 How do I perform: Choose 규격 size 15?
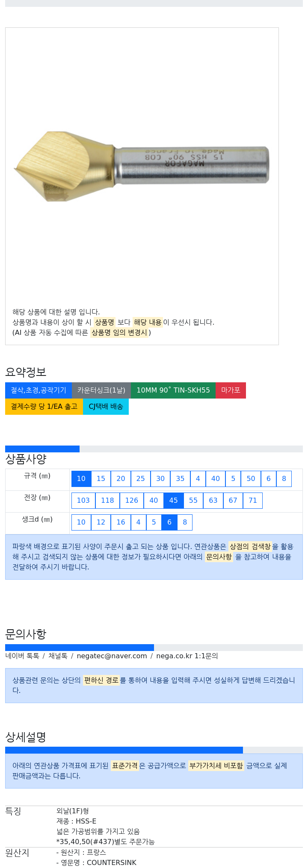tap(101, 479)
